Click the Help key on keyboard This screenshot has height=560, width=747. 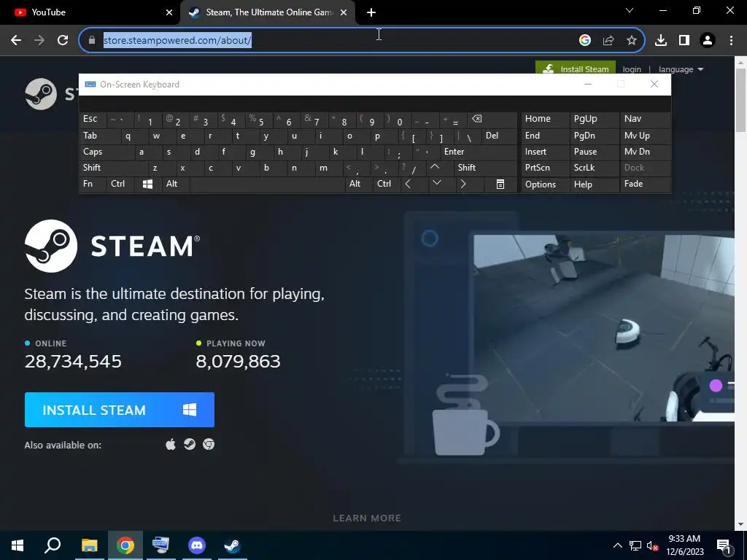594,184
